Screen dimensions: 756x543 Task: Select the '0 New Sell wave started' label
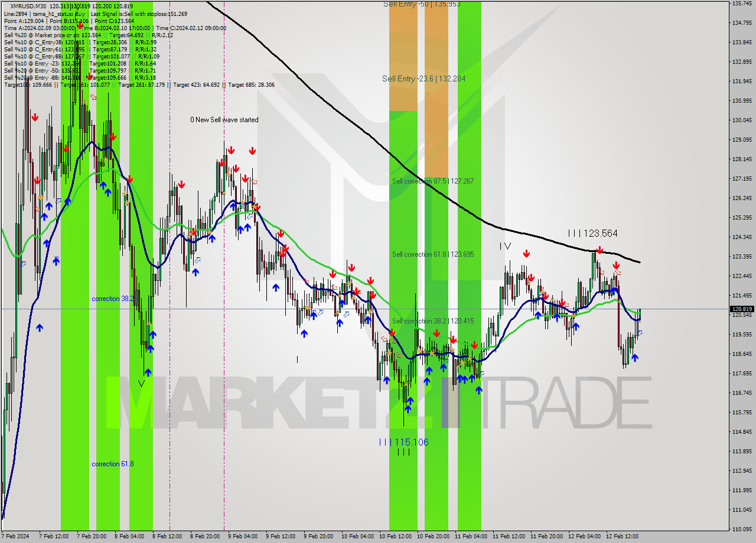point(224,120)
